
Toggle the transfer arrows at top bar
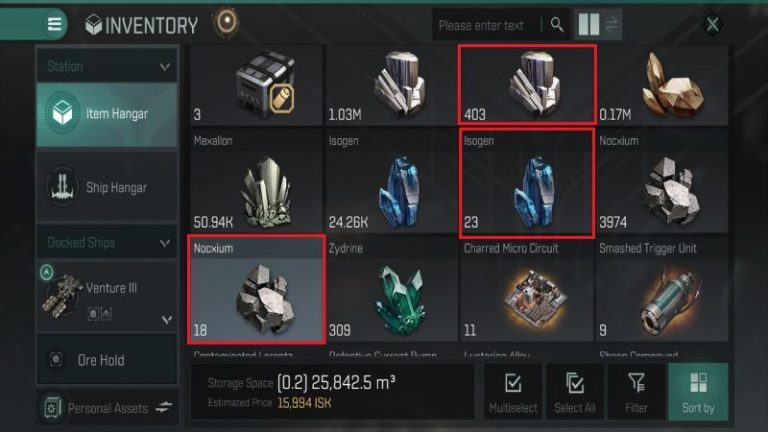click(x=611, y=24)
